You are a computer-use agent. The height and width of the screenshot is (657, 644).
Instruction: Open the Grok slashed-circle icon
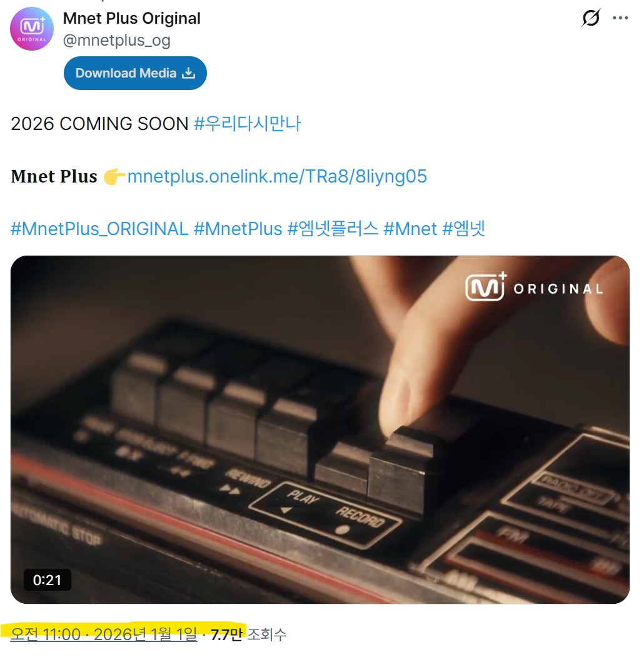pyautogui.click(x=591, y=18)
